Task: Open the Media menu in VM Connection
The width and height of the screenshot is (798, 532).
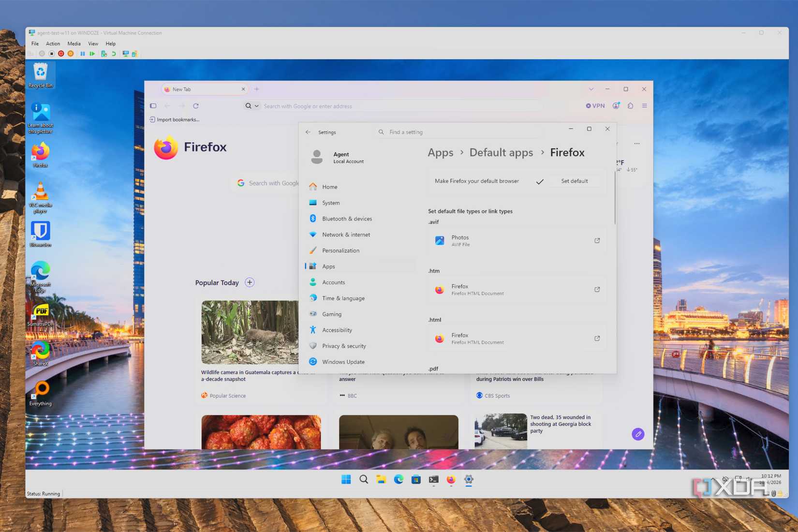Action: pos(74,44)
